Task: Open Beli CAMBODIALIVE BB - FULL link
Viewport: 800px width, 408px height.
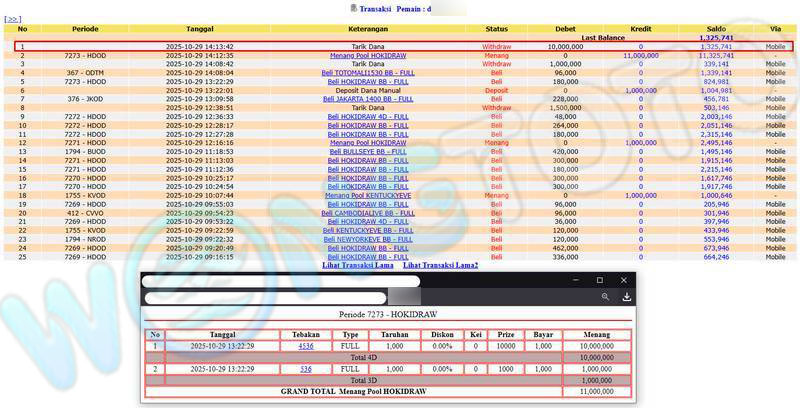Action: click(368, 213)
